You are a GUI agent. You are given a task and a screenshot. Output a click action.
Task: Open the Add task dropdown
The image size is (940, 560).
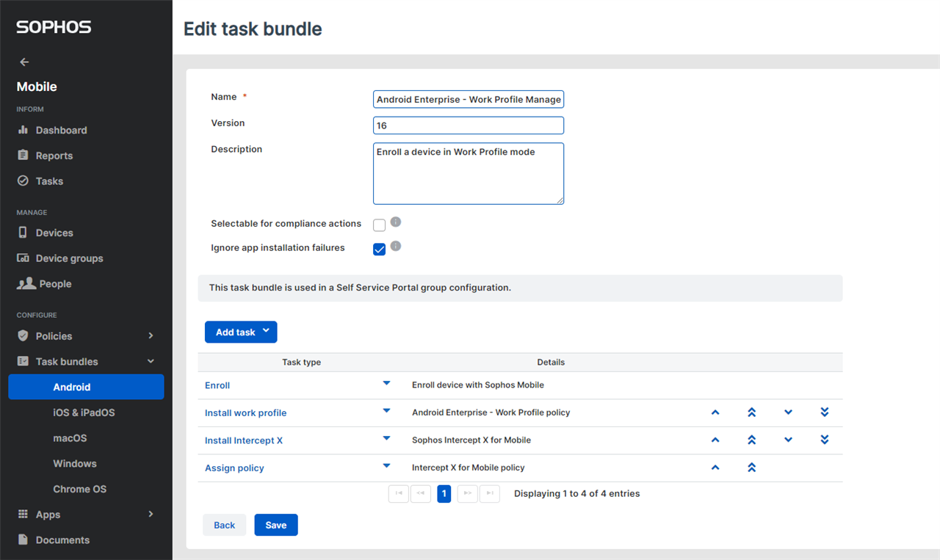coord(241,332)
